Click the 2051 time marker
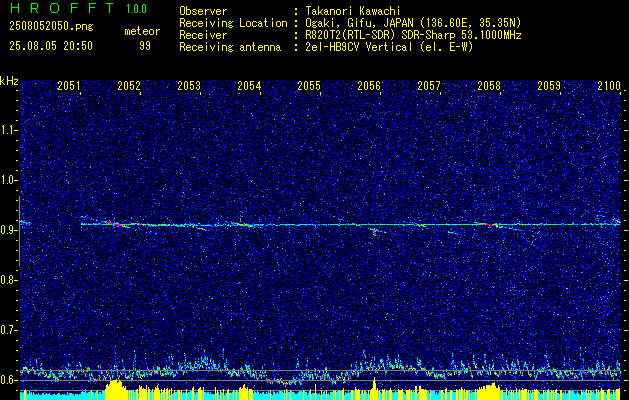The width and height of the screenshot is (629, 400). (69, 85)
